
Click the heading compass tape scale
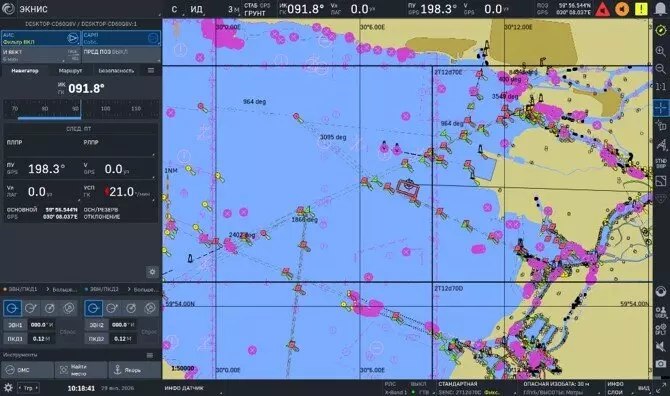tap(81, 110)
